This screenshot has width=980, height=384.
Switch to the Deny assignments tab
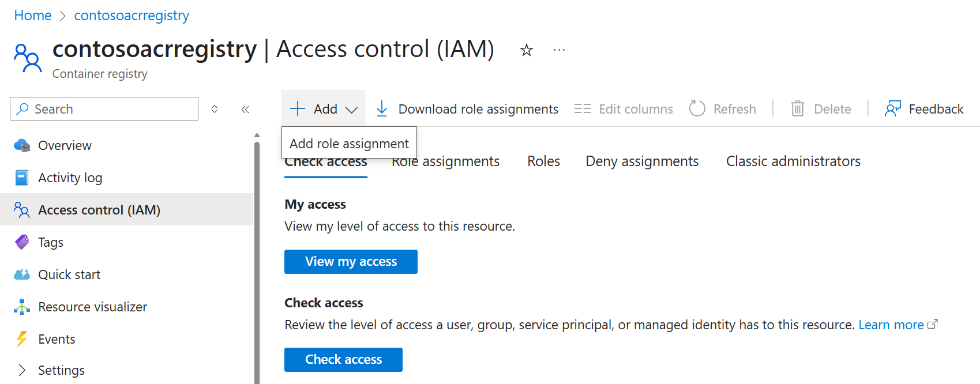point(642,161)
